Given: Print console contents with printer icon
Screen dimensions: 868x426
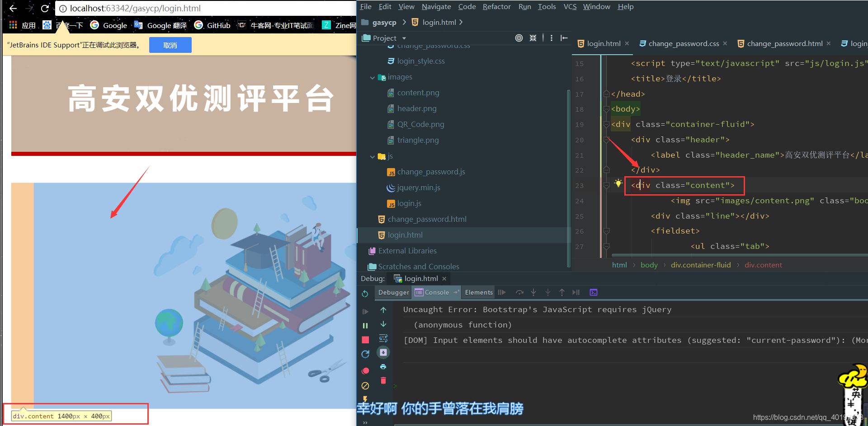Looking at the screenshot, I should [383, 366].
